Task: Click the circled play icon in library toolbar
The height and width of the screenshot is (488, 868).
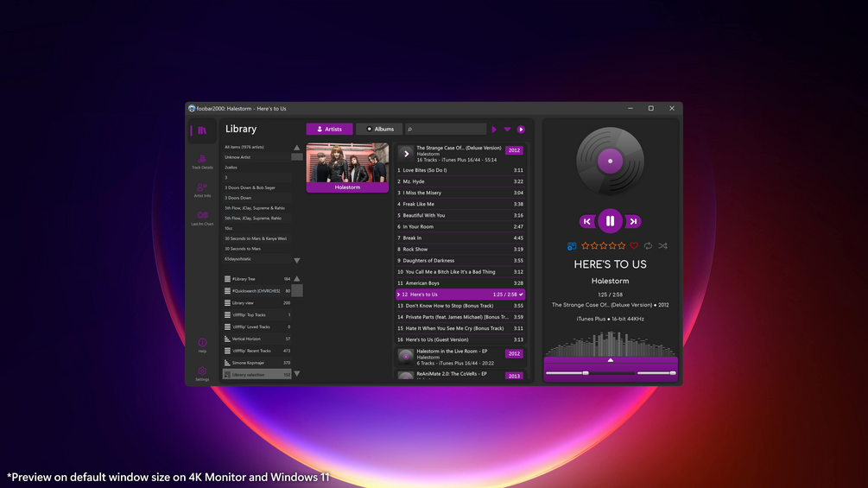Action: click(521, 130)
